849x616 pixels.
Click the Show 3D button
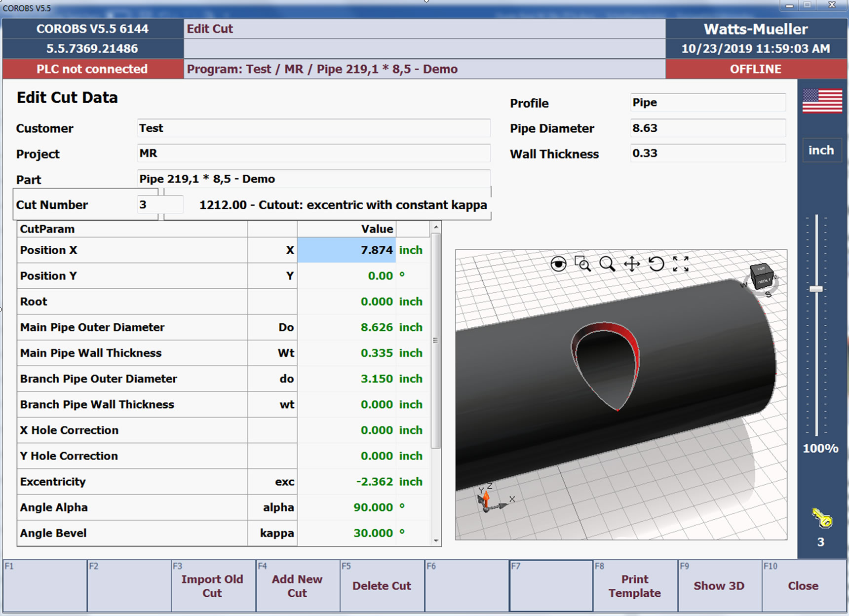tap(719, 586)
